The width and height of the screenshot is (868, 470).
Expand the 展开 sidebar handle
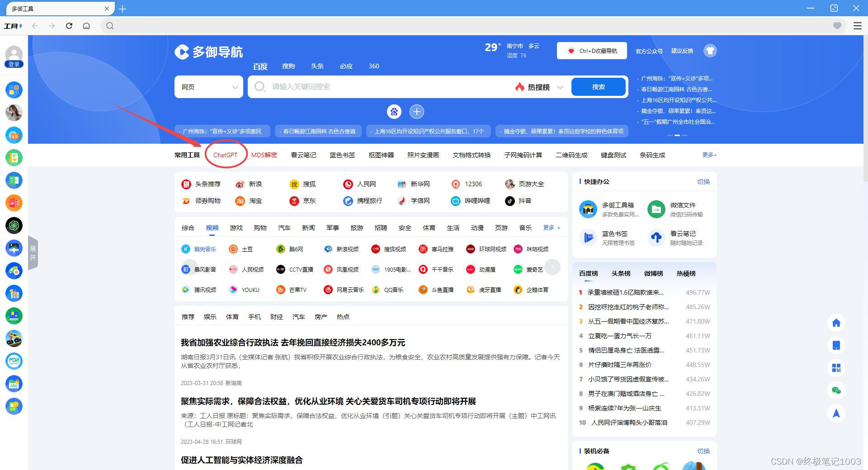(x=33, y=253)
